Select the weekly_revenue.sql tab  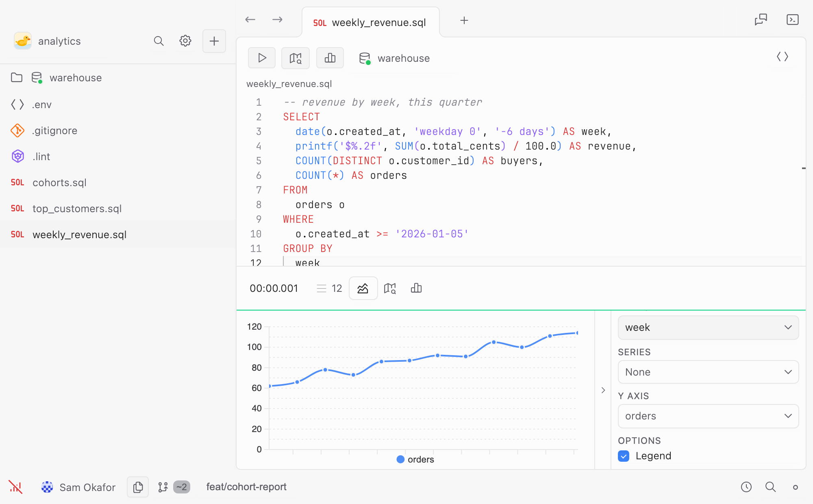coord(370,22)
